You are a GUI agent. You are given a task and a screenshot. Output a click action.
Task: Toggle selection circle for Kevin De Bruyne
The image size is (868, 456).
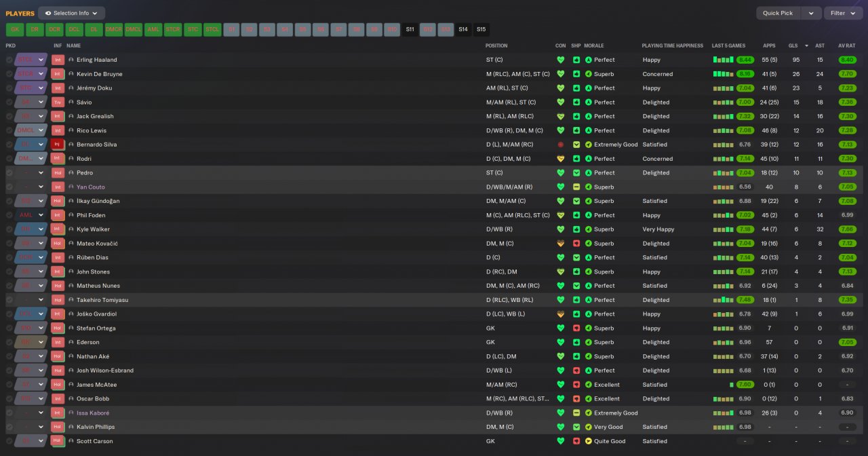tap(9, 74)
